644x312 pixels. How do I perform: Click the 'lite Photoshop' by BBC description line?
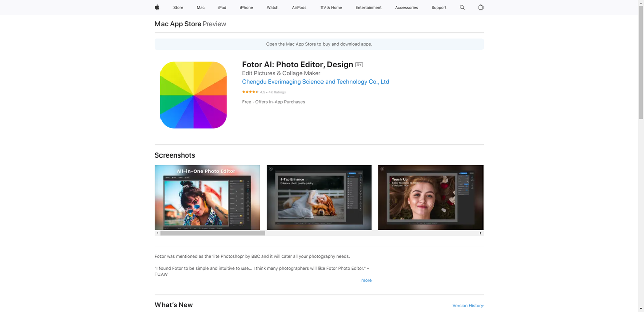click(x=252, y=256)
